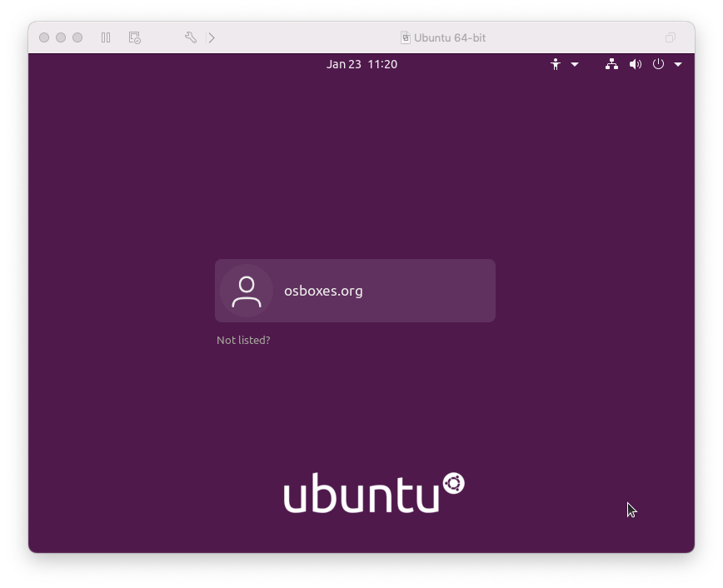This screenshot has width=723, height=588.
Task: Click the volume speaker icon
Action: click(x=636, y=64)
